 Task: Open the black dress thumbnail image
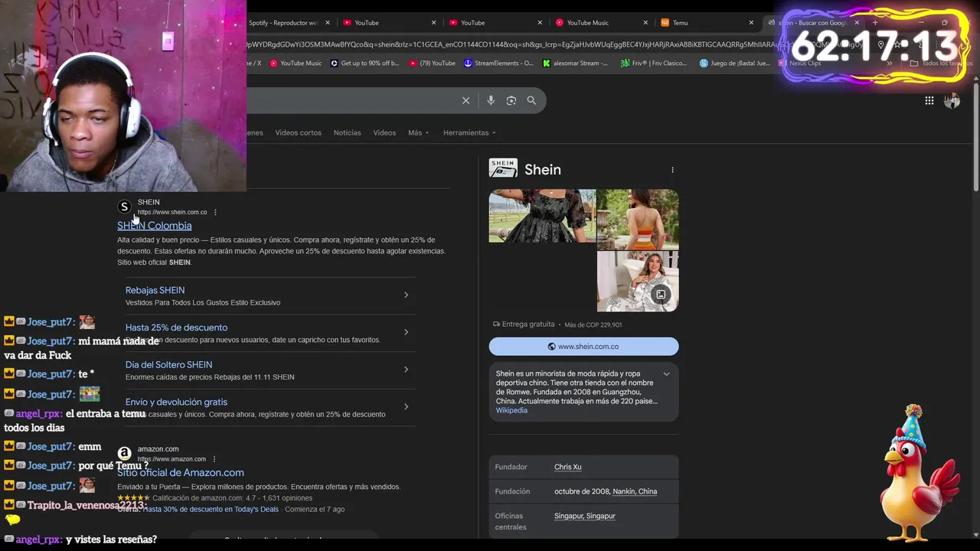pyautogui.click(x=542, y=216)
